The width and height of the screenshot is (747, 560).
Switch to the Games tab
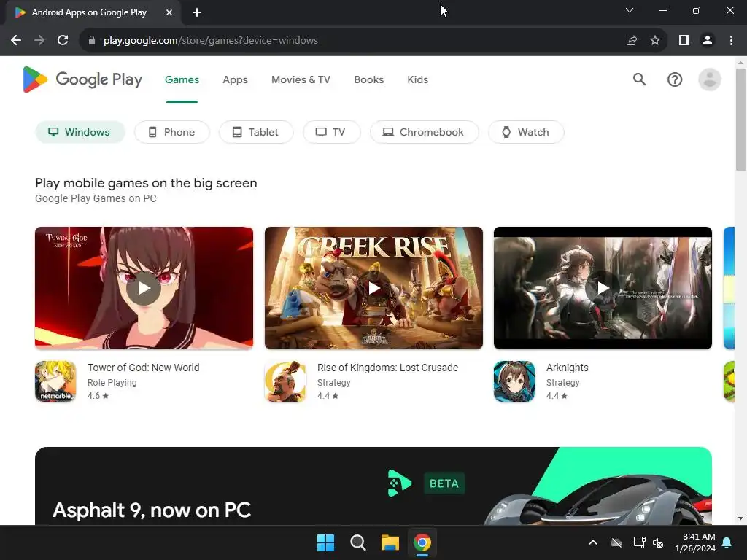pyautogui.click(x=182, y=79)
